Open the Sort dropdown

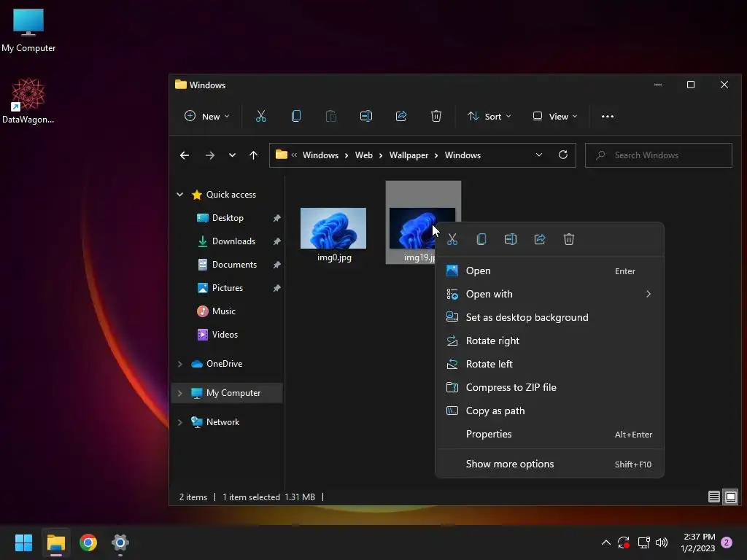point(489,116)
